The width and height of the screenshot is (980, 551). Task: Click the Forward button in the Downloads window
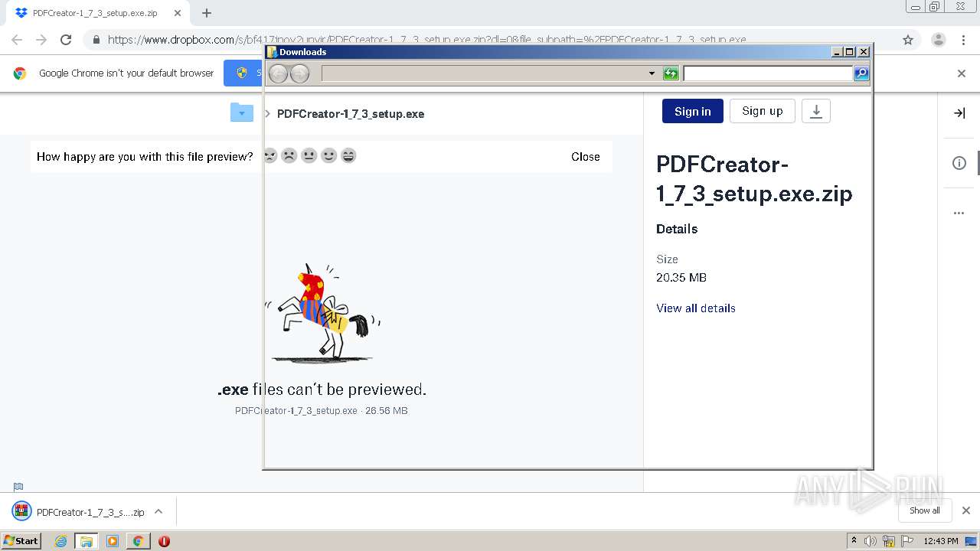pyautogui.click(x=299, y=73)
